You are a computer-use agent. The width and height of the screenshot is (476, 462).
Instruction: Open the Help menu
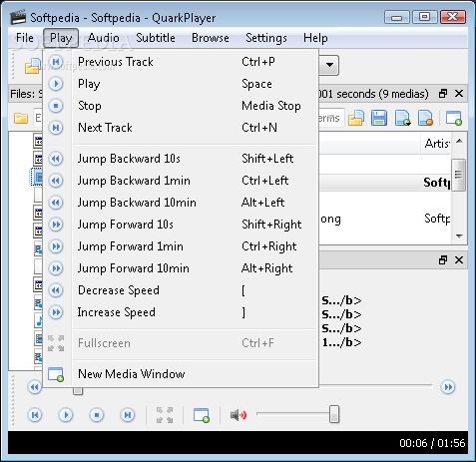pyautogui.click(x=315, y=38)
